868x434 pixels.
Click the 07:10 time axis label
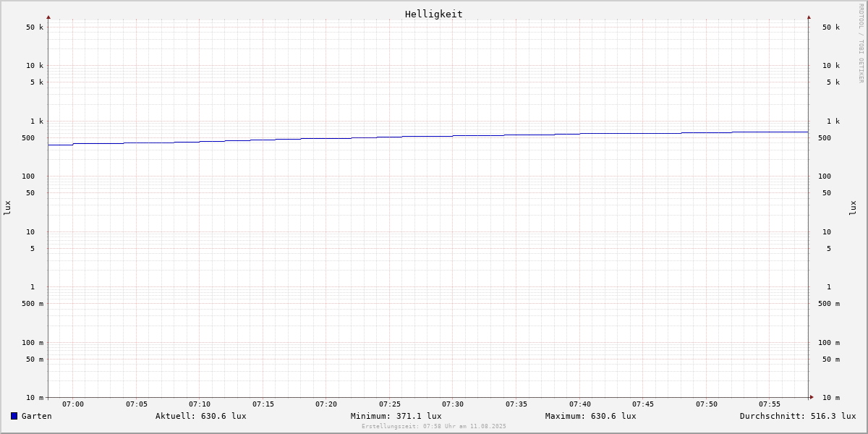(x=200, y=404)
